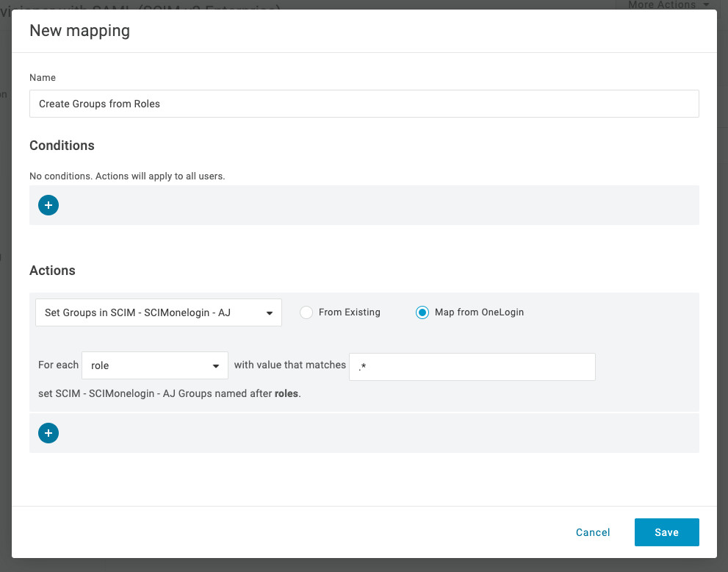Click the Actions section heading
This screenshot has width=728, height=572.
52,271
